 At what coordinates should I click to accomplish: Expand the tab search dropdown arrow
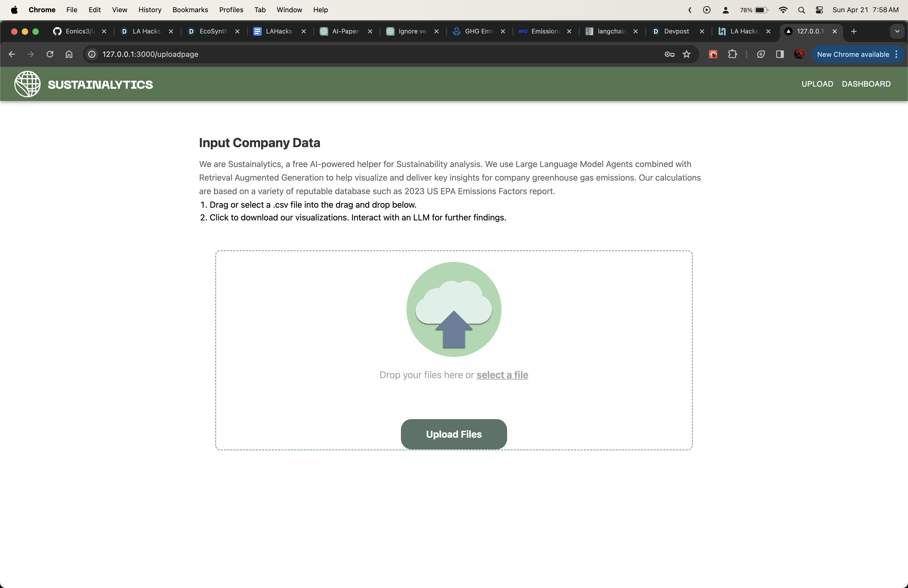(897, 31)
